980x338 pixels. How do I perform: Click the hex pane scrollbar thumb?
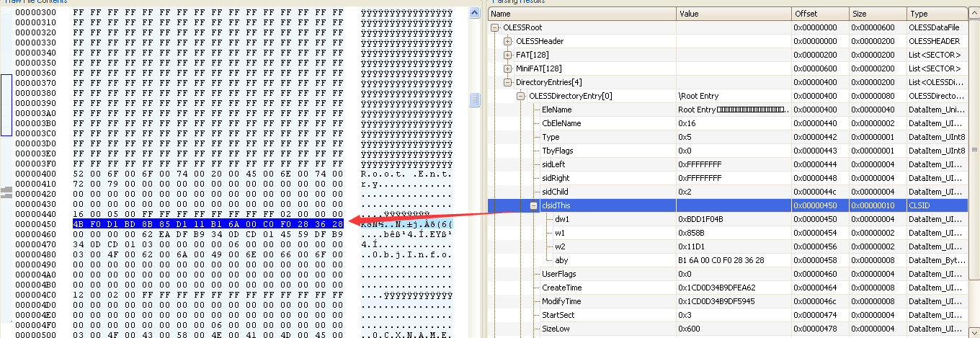coord(474,100)
